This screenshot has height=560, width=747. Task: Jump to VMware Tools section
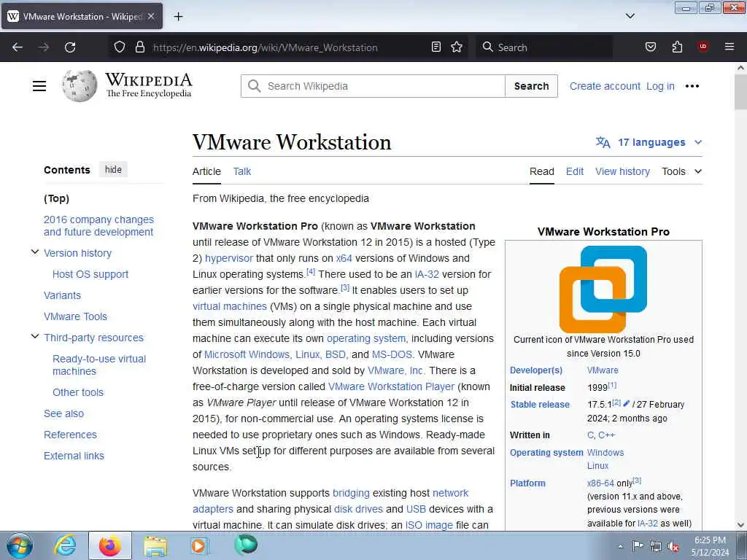75,316
